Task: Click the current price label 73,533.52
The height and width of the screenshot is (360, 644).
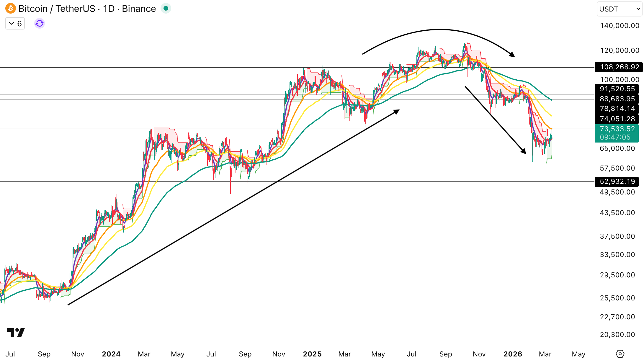Action: [x=617, y=129]
